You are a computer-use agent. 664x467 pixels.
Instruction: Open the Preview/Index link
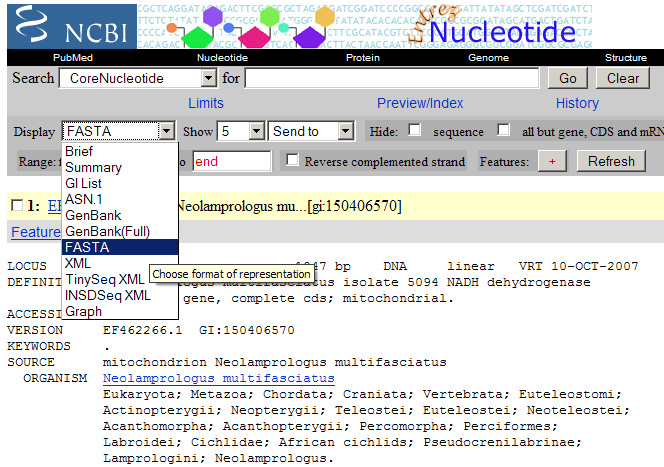420,103
